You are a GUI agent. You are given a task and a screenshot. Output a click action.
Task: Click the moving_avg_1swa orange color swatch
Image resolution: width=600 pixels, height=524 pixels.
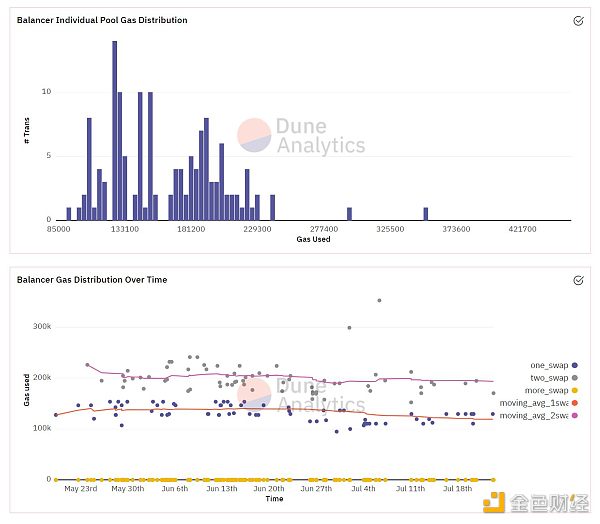pyautogui.click(x=575, y=401)
